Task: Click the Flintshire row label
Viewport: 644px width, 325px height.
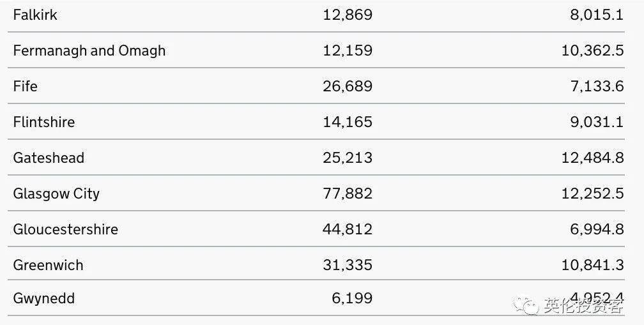Action: [43, 122]
